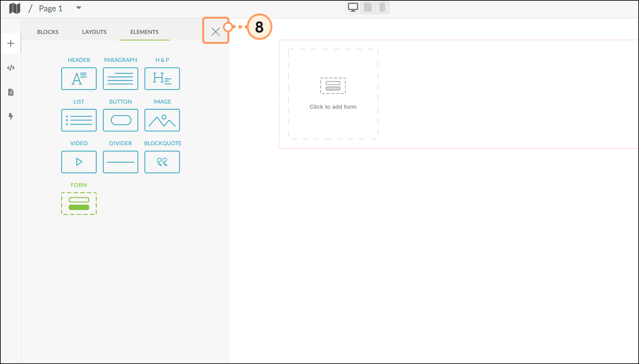The height and width of the screenshot is (364, 639).
Task: Open the code editor sidebar icon
Action: (11, 68)
